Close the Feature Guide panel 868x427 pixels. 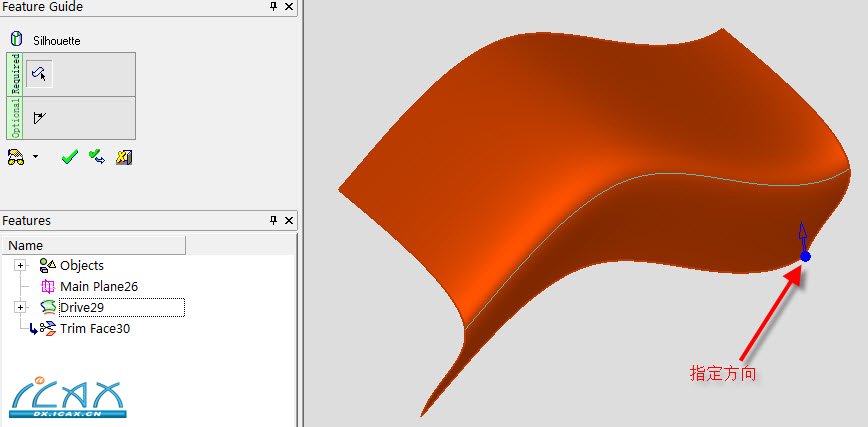click(x=288, y=7)
